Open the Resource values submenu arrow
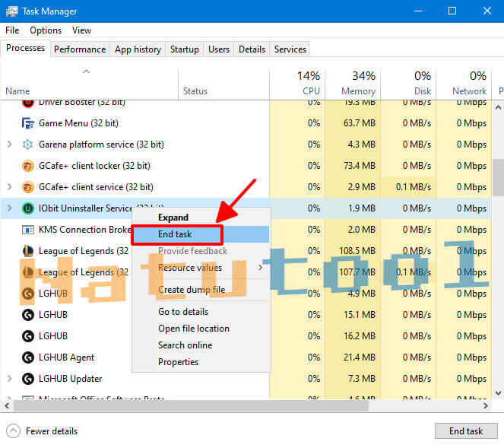Image resolution: width=504 pixels, height=448 pixels. (260, 267)
